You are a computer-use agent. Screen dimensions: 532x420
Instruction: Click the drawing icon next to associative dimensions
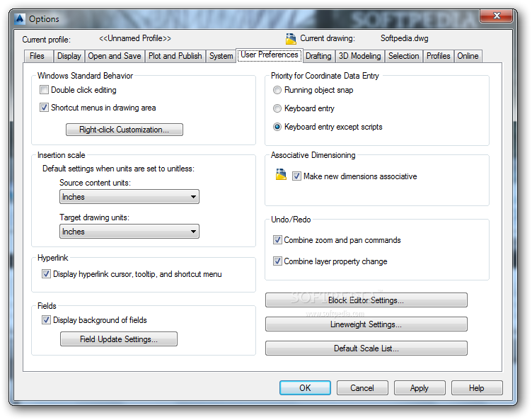click(x=281, y=174)
